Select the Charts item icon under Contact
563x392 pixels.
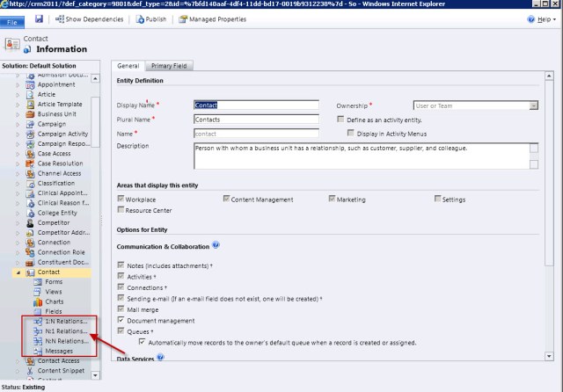pyautogui.click(x=36, y=301)
